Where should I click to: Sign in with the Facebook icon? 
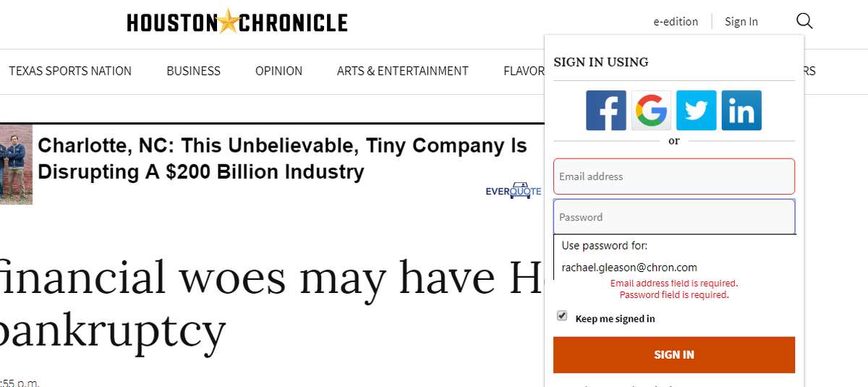[x=605, y=110]
